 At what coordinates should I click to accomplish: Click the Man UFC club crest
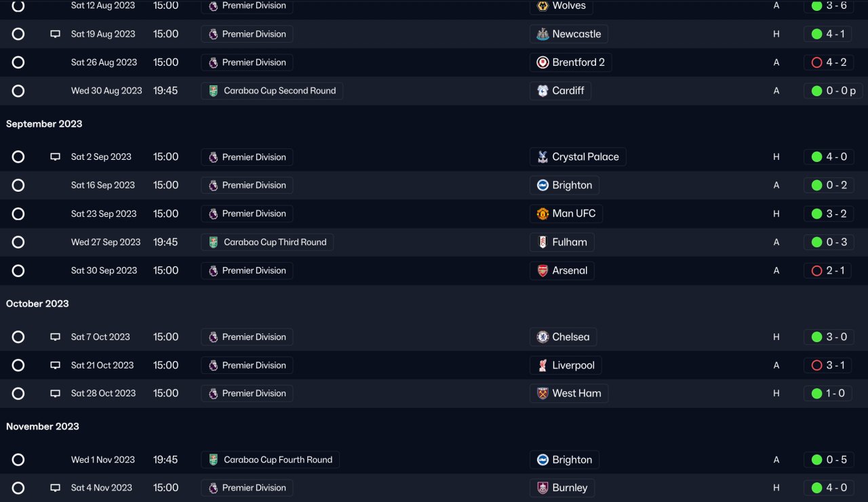[542, 214]
